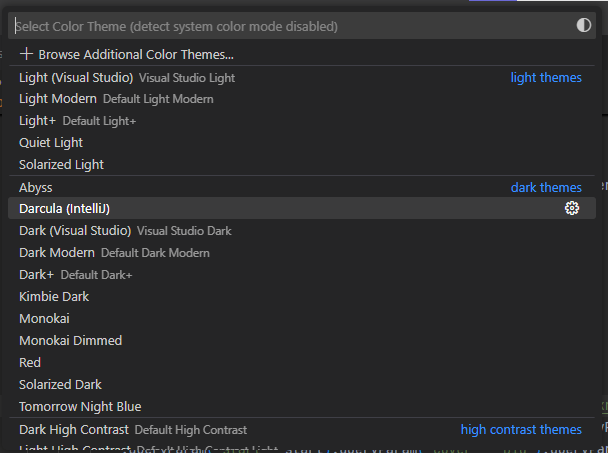This screenshot has height=453, width=608.
Task: Switch to Monokai theme
Action: tap(302, 318)
